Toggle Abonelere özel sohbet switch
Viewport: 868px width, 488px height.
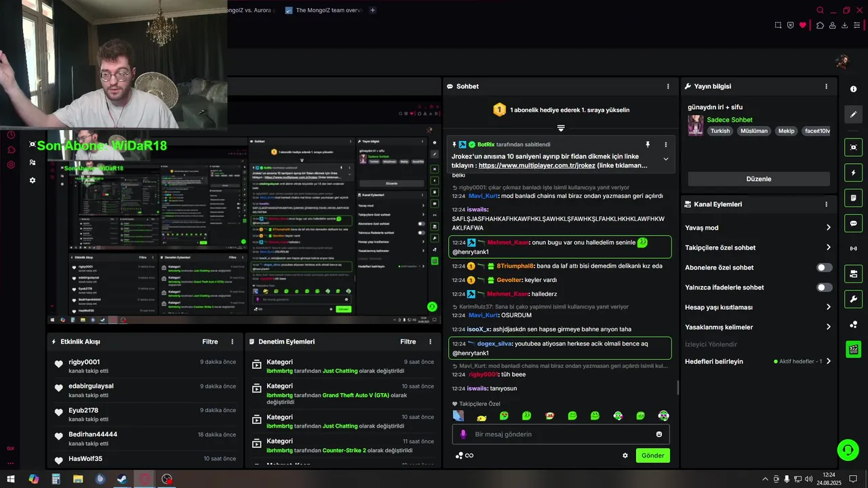pyautogui.click(x=824, y=268)
